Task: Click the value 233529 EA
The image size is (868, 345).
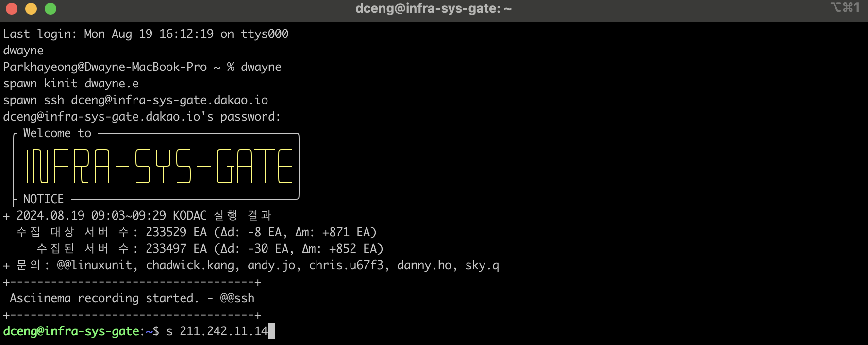Action: click(x=176, y=232)
